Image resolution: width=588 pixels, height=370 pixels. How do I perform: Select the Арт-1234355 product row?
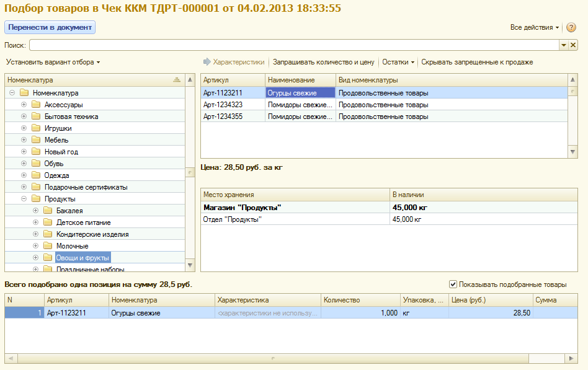click(384, 117)
